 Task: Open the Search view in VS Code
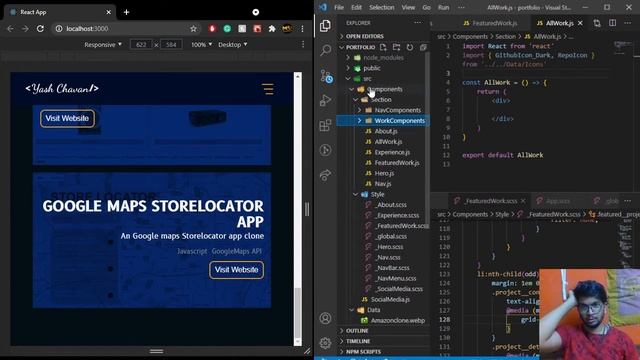[325, 51]
